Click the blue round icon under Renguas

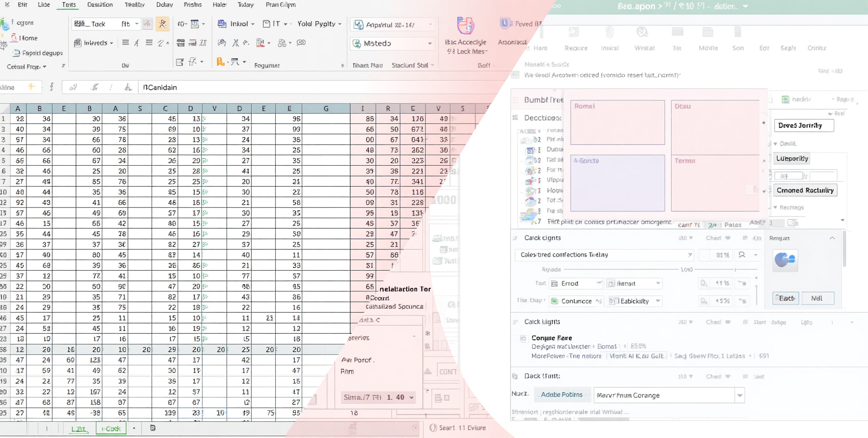tap(785, 260)
